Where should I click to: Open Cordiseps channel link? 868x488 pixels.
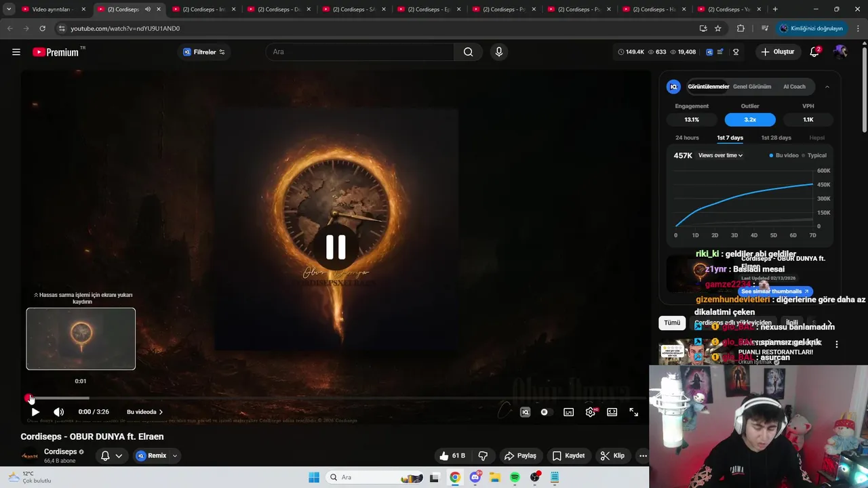pos(60,451)
